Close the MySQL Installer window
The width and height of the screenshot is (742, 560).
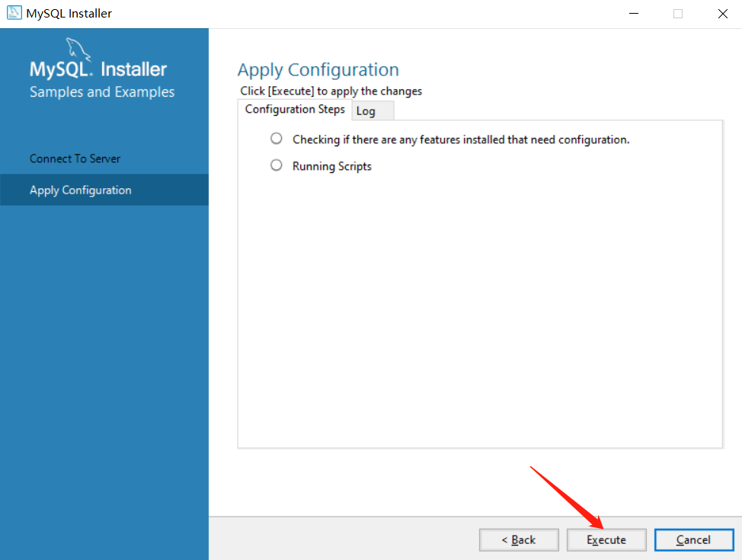[x=723, y=14]
